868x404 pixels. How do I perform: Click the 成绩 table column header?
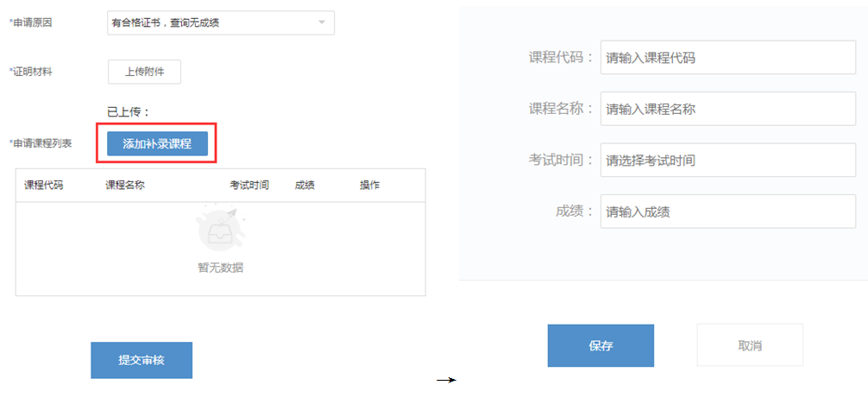[x=304, y=186]
